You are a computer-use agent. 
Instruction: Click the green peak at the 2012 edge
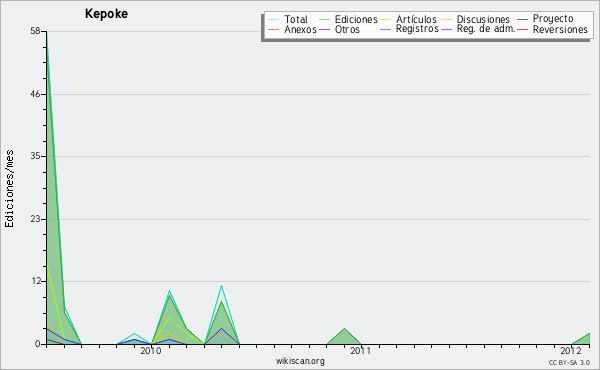tap(581, 339)
